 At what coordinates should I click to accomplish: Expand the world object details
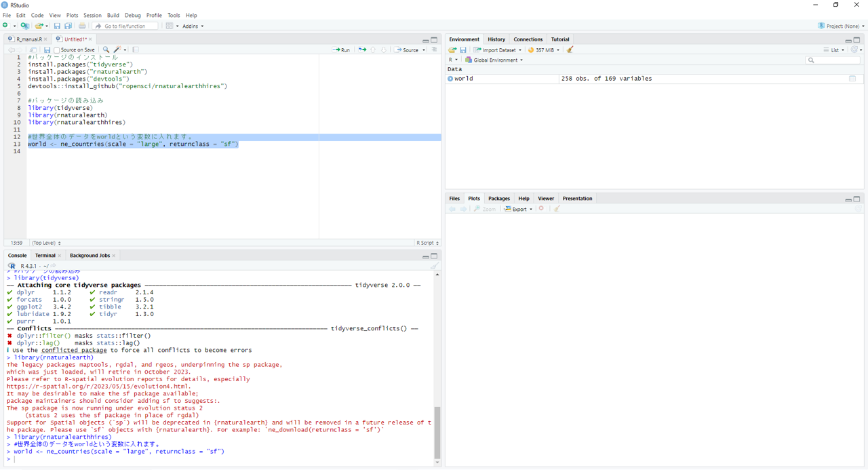pyautogui.click(x=450, y=79)
